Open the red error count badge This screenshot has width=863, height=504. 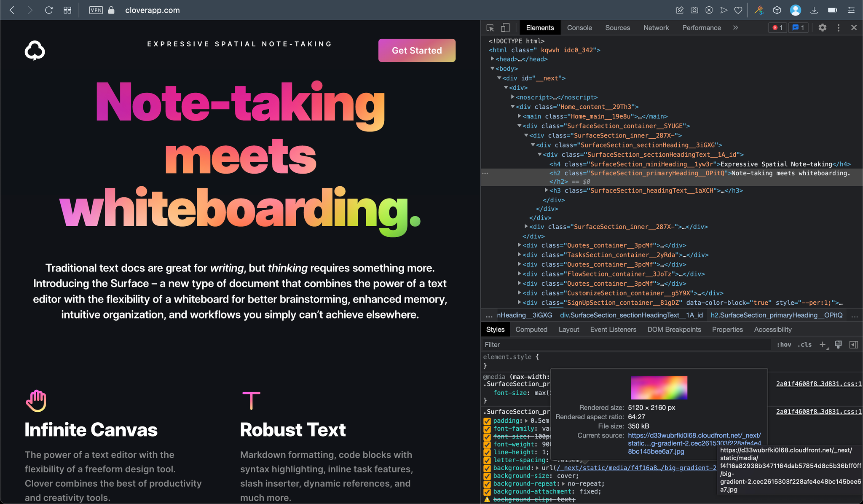click(777, 28)
